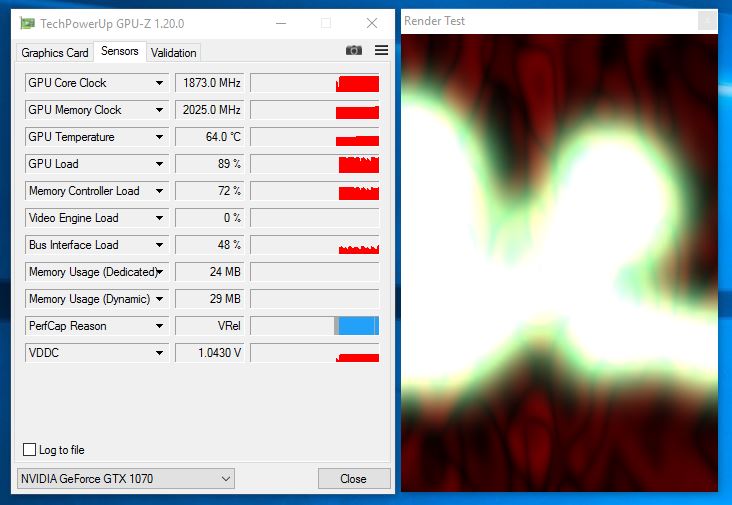This screenshot has width=732, height=505.
Task: Select the NVIDIA GeForce GTX 1070 combo box
Action: pyautogui.click(x=126, y=478)
